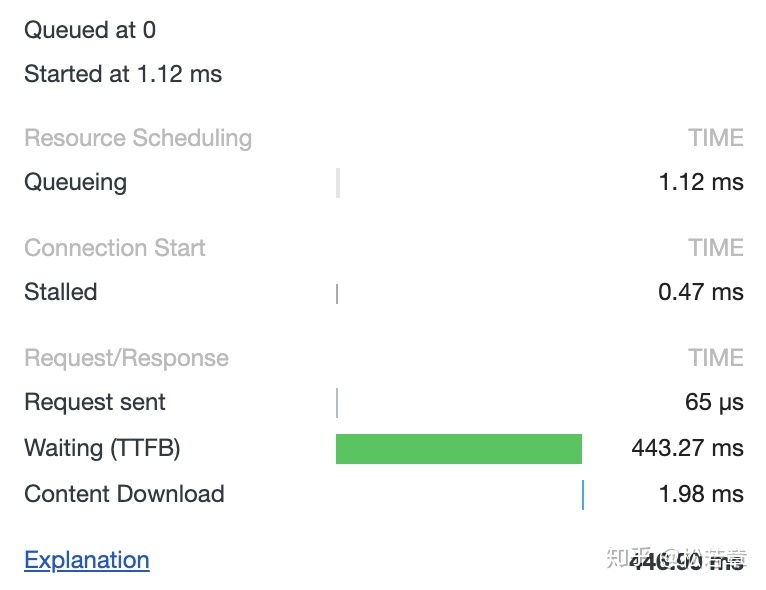This screenshot has width=766, height=590.
Task: Click the "Started at 1.12 ms" text
Action: (x=123, y=74)
